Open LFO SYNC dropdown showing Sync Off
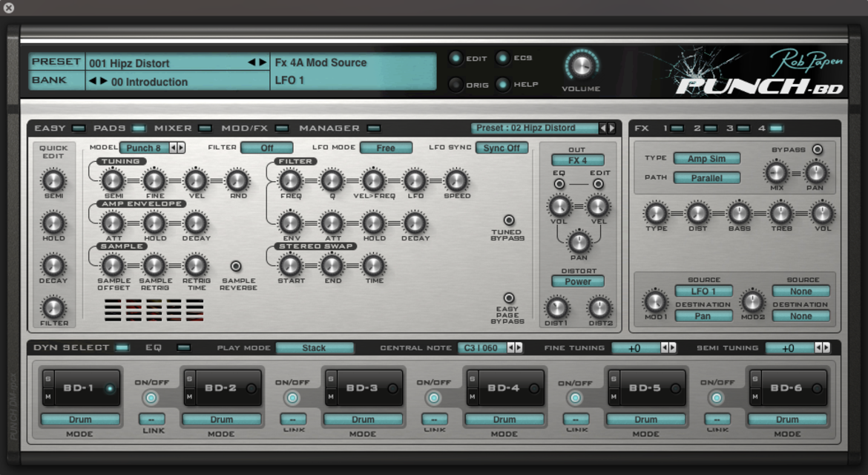This screenshot has width=868, height=475. [502, 148]
